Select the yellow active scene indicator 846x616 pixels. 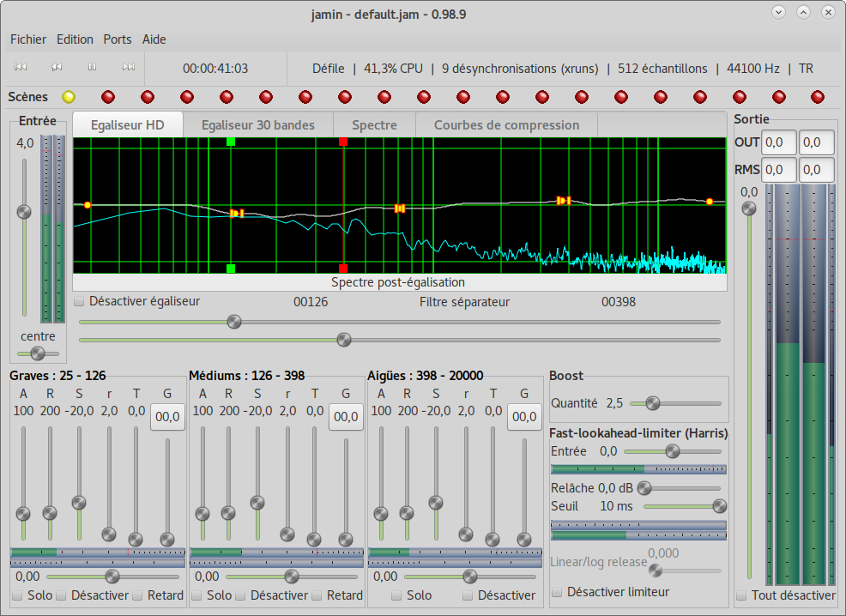pos(69,97)
